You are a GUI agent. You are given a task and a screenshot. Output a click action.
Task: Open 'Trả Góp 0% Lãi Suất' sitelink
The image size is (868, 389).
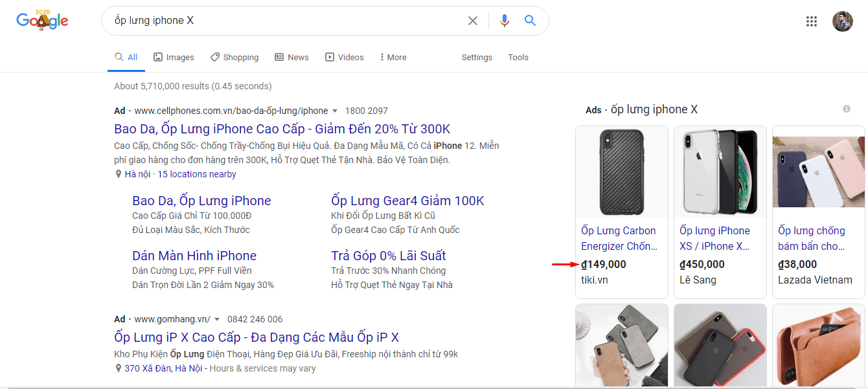coord(389,256)
